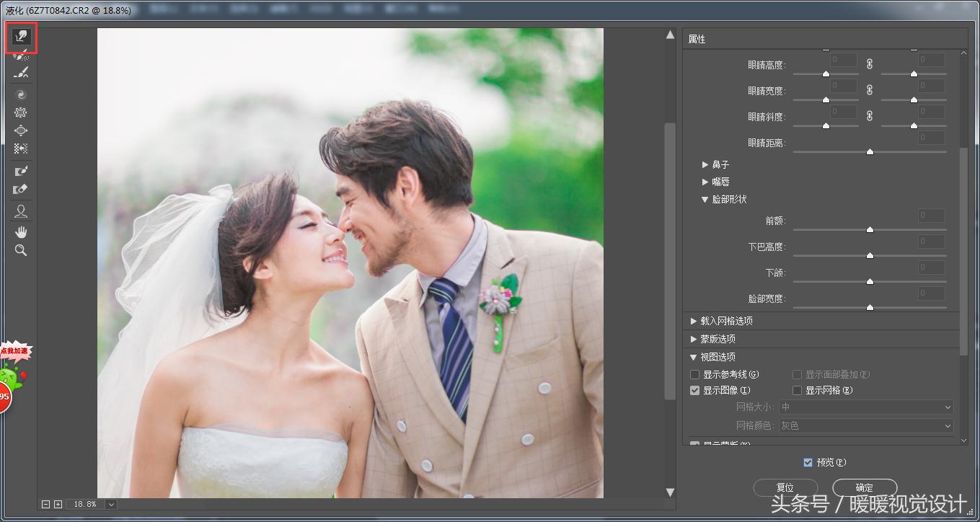This screenshot has height=522, width=980.
Task: Select the Face tool
Action: [x=21, y=211]
